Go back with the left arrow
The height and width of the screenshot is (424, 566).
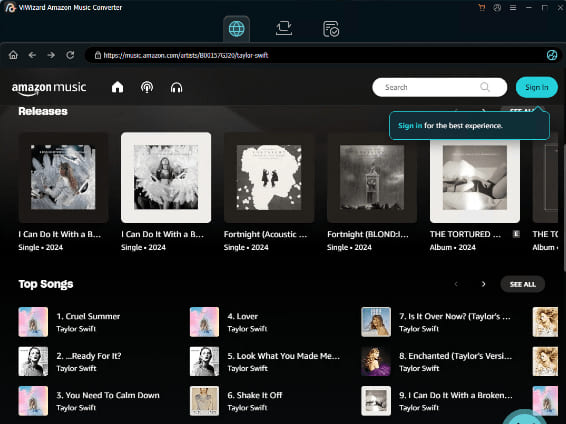tap(32, 55)
